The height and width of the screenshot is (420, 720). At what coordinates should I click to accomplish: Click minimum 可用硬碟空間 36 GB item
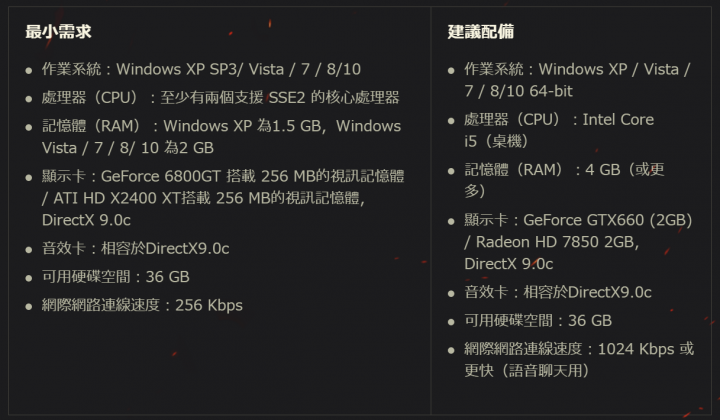tap(116, 277)
